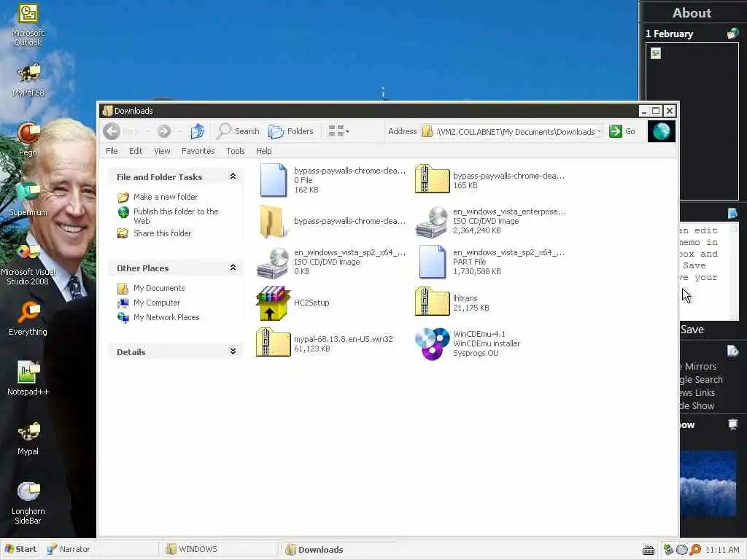Switch to WINDOWS taskbar window
The height and width of the screenshot is (560, 747).
tap(219, 549)
